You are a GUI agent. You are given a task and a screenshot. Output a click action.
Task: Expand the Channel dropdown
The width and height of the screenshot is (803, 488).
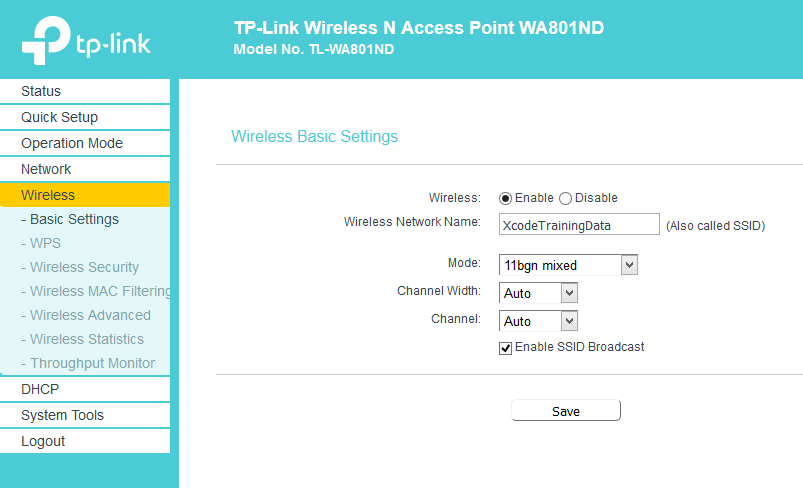point(538,321)
